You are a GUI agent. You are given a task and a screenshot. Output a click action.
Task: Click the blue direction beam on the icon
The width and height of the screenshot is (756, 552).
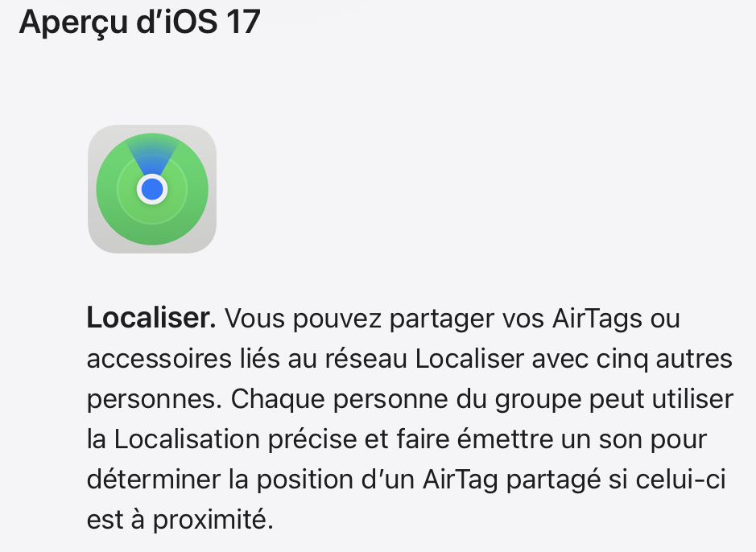pyautogui.click(x=152, y=152)
